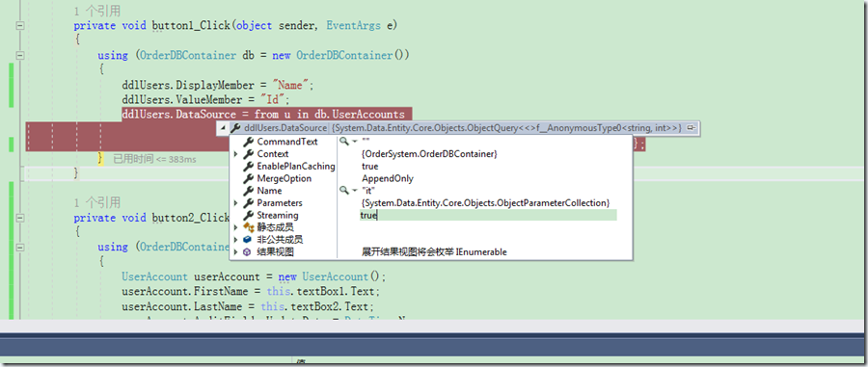Collapse the ddlUsers.DataSource datatip arrow
868x367 pixels.
(x=224, y=128)
